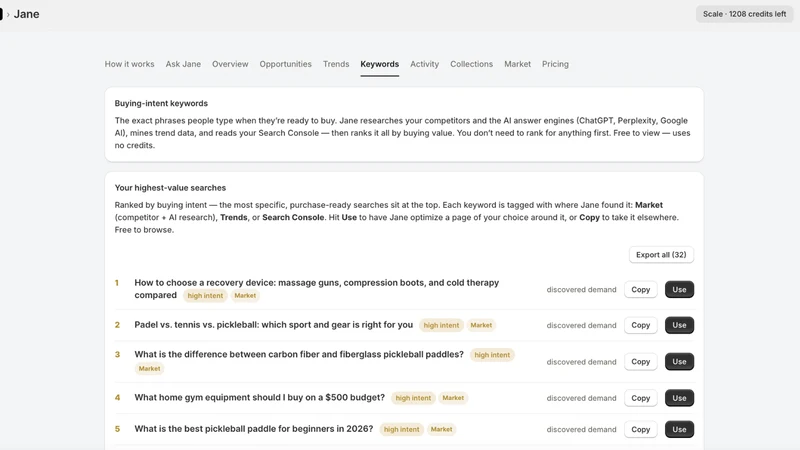The height and width of the screenshot is (450, 800).
Task: Click Market tag on carbon fiber paddles row
Action: (149, 368)
